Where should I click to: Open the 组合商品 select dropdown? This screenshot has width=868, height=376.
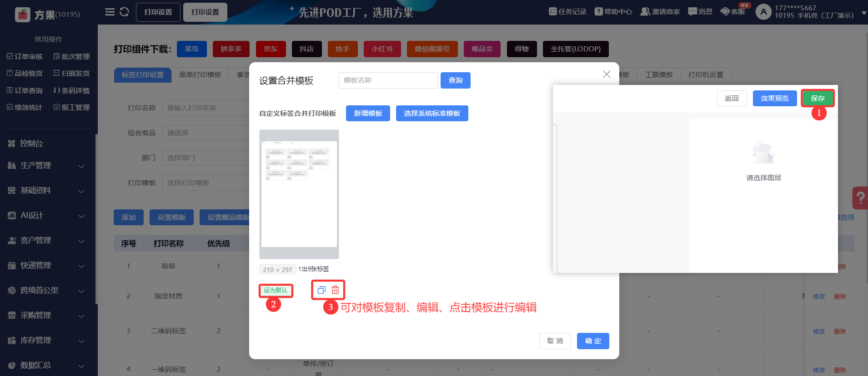pyautogui.click(x=206, y=133)
